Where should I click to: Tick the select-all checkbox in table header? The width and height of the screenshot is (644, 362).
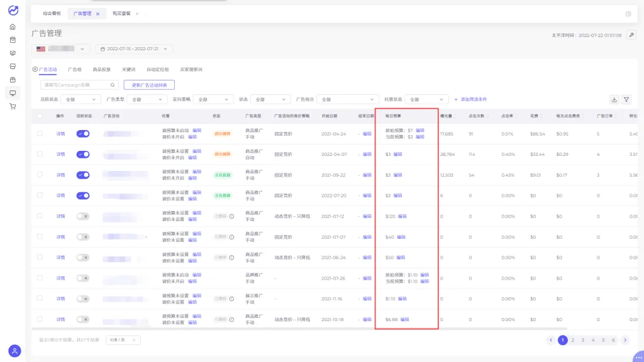[x=40, y=116]
